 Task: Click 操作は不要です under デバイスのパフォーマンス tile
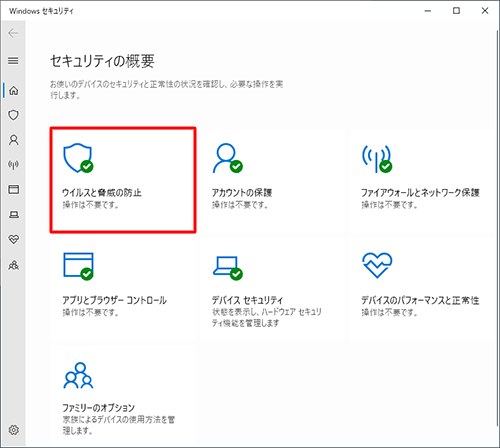(389, 312)
